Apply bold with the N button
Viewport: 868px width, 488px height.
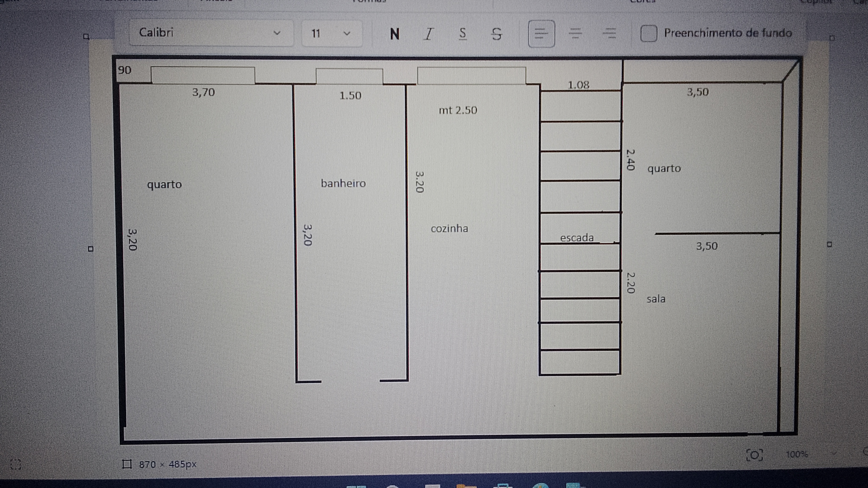pyautogui.click(x=395, y=34)
